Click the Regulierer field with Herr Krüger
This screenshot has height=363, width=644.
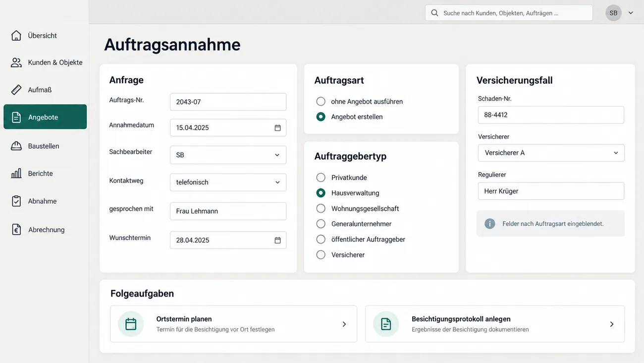click(551, 191)
